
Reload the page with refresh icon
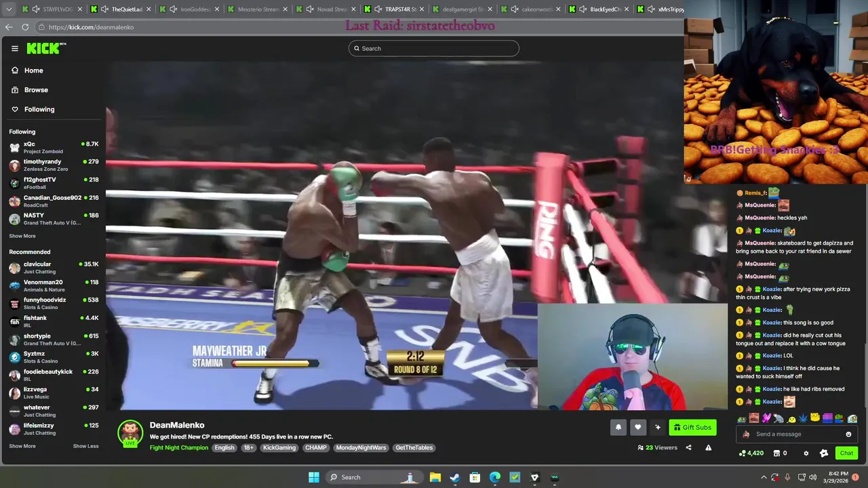point(25,27)
